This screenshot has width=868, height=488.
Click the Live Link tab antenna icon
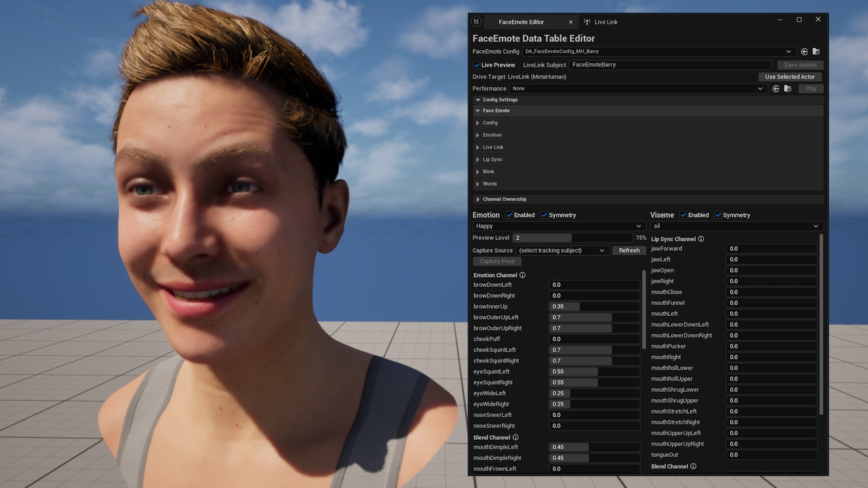tap(587, 22)
